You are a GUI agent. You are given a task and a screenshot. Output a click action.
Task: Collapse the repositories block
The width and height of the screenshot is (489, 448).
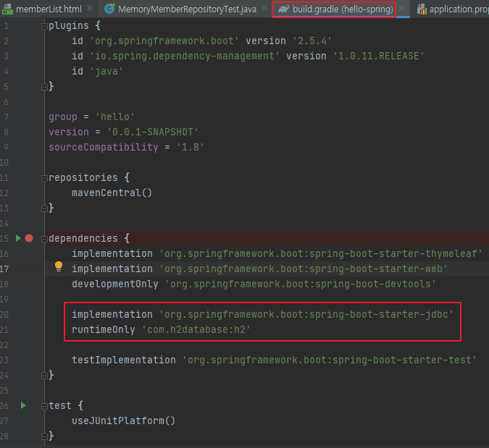point(44,178)
